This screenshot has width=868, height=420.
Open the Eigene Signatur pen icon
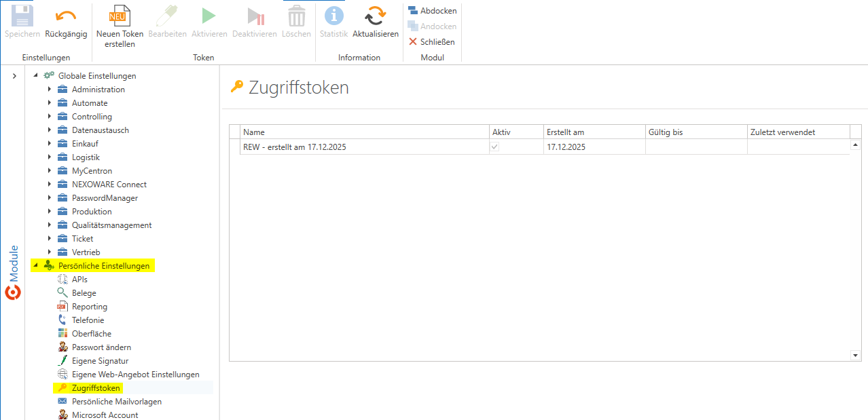coord(62,361)
